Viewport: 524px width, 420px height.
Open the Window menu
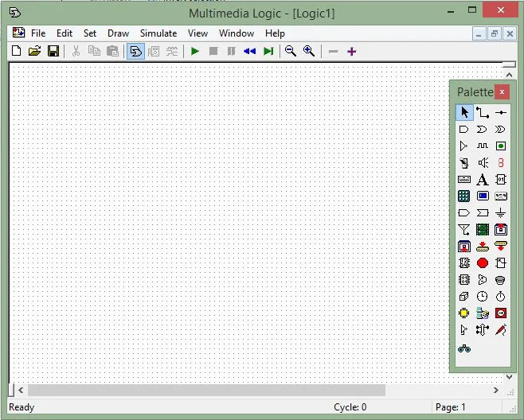pos(237,33)
